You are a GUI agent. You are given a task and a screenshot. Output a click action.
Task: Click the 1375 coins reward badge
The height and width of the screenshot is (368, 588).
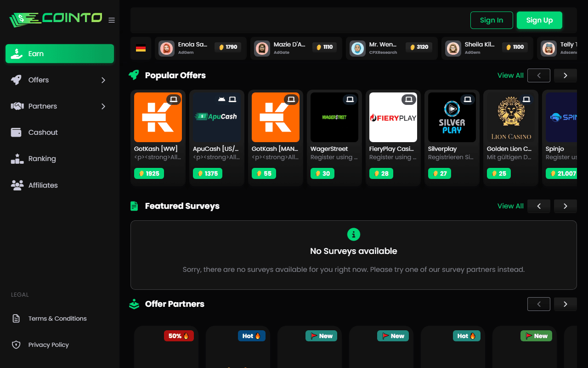coord(208,173)
